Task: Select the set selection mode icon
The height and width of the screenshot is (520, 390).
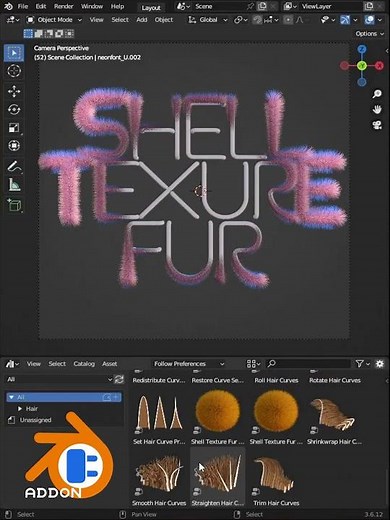Action: pos(28,34)
